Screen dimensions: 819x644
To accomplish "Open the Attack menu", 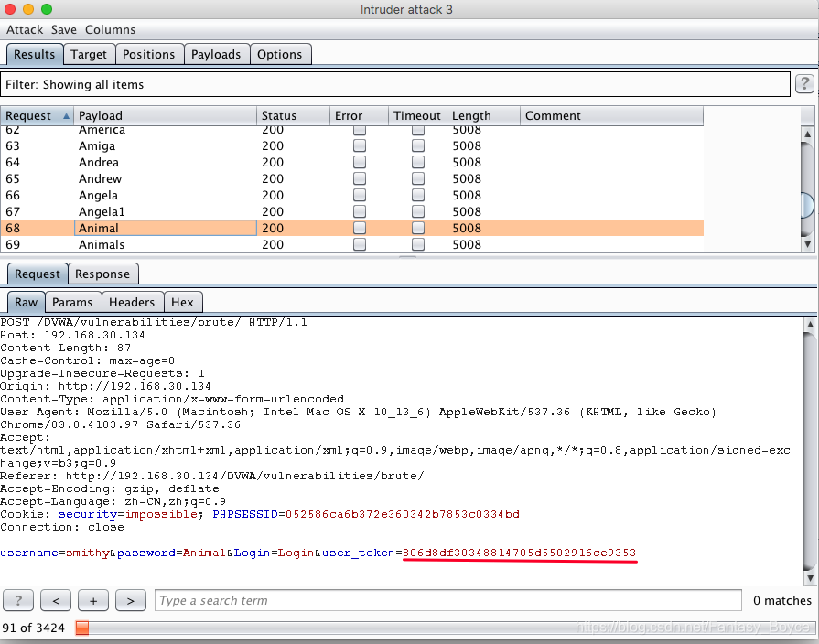I will [x=25, y=30].
